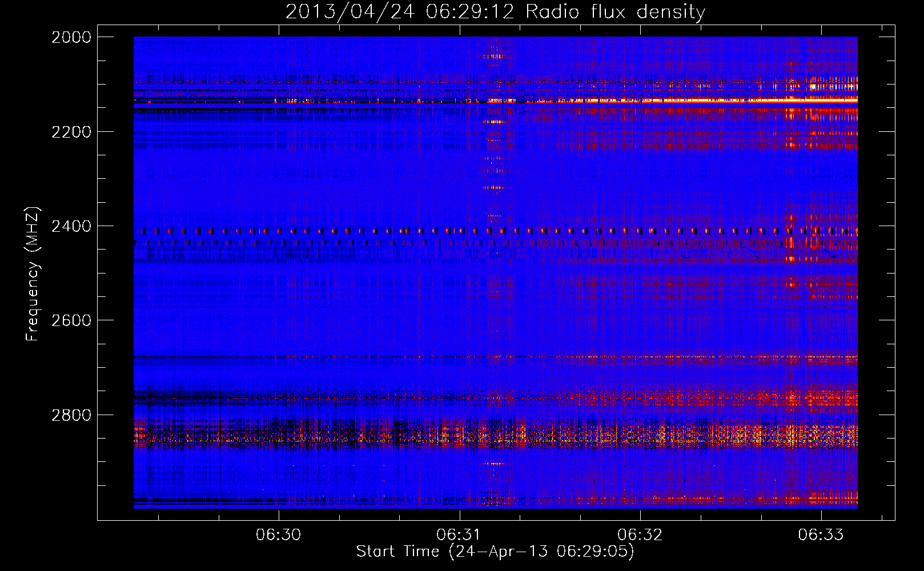
Task: Select the 2800 frequency tick label
Action: [x=71, y=415]
